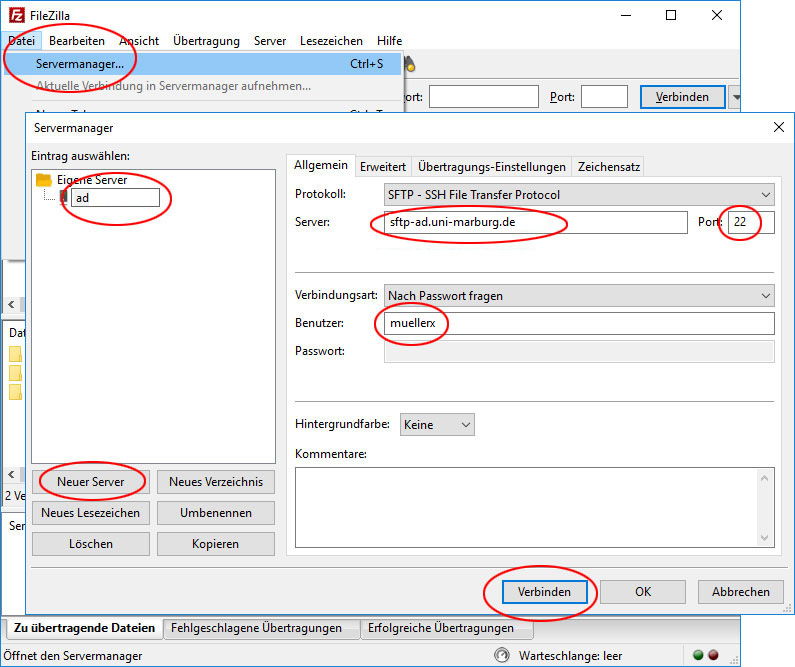The image size is (795, 667).
Task: Open the Protokoll dropdown showing SFTP
Action: [579, 195]
